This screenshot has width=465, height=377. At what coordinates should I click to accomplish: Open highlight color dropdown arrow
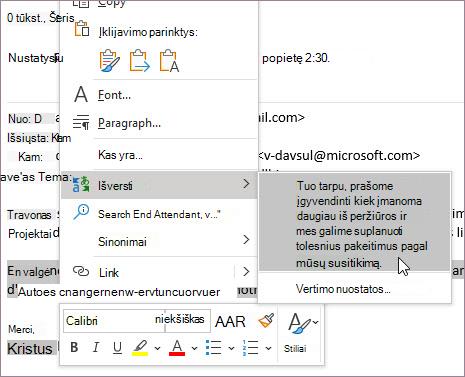pyautogui.click(x=158, y=348)
